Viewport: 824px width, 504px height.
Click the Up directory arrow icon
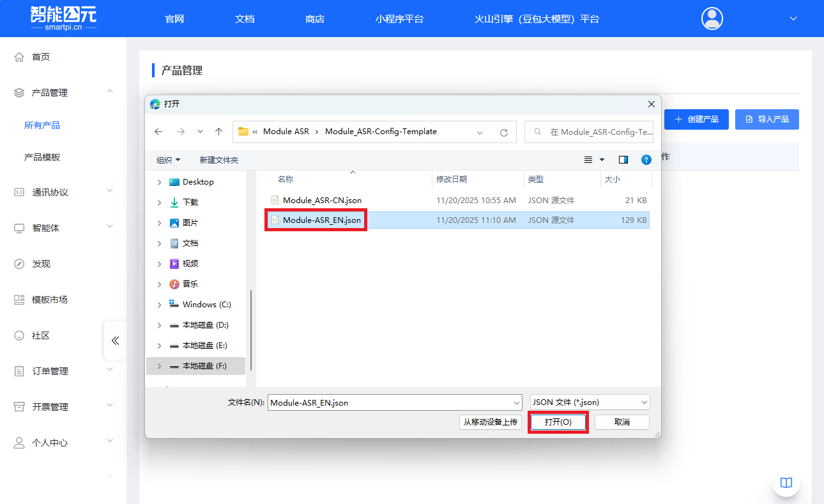[x=219, y=132]
